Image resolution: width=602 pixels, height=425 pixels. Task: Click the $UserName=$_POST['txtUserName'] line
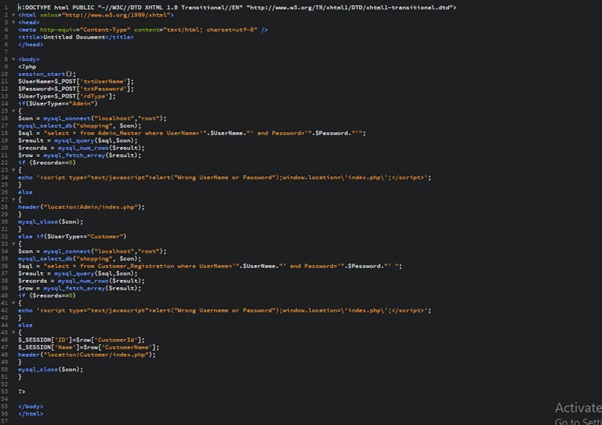pyautogui.click(x=76, y=81)
